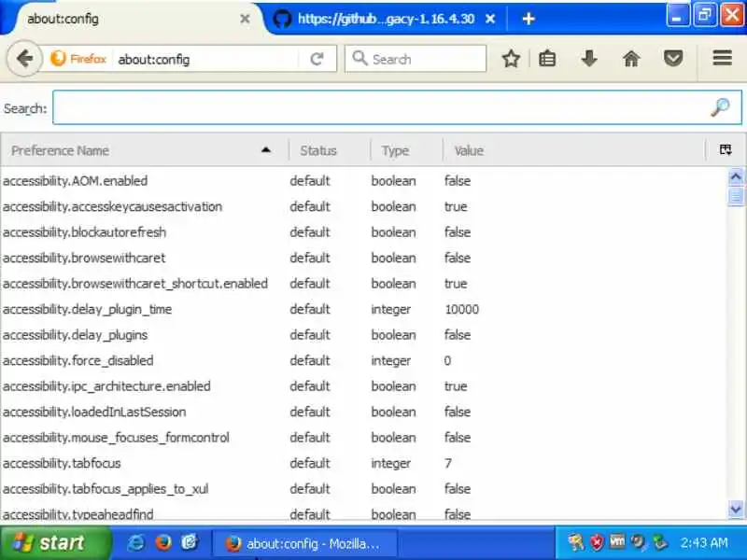
Task: Click the scrollbar up arrow
Action: (x=736, y=177)
